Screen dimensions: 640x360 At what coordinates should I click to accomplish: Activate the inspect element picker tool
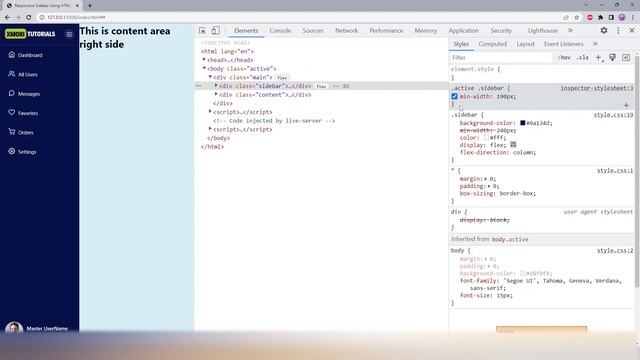coord(202,31)
